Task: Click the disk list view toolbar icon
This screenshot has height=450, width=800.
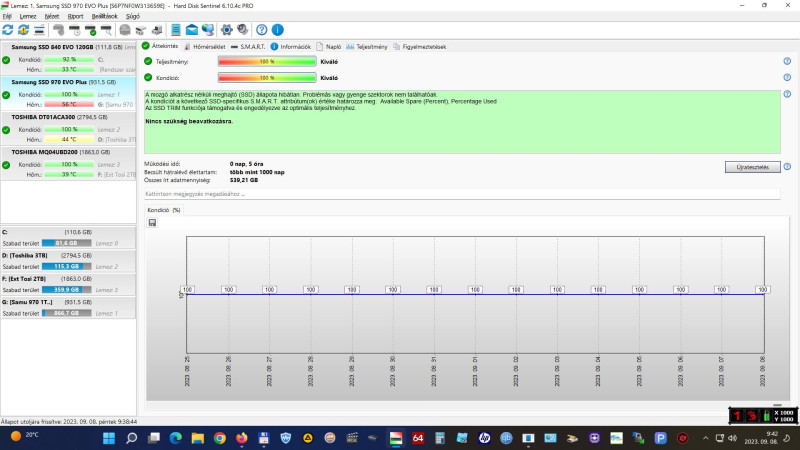Action: (x=39, y=30)
